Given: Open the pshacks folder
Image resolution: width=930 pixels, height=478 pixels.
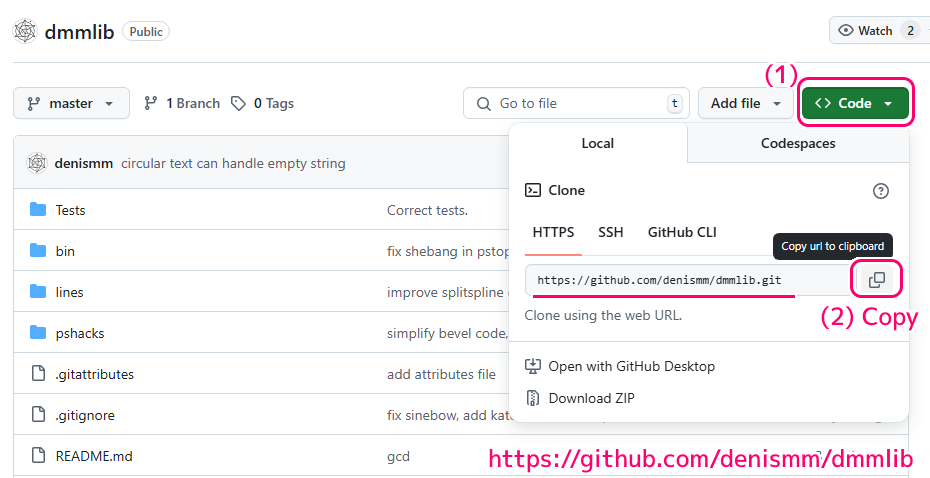Looking at the screenshot, I should point(80,333).
